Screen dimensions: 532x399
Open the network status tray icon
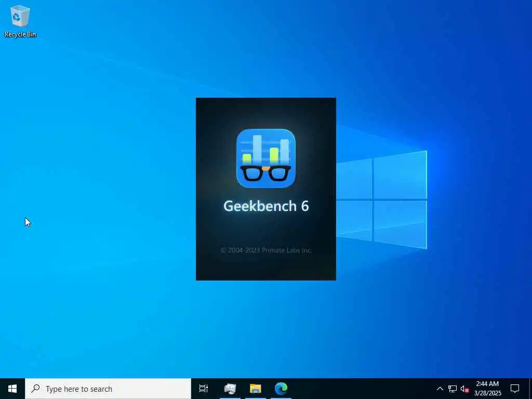pos(453,389)
